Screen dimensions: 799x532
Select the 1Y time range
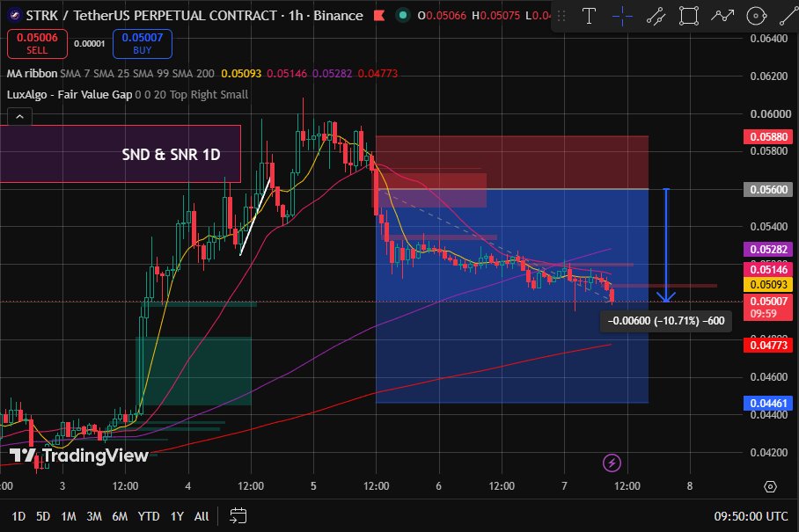[x=177, y=516]
